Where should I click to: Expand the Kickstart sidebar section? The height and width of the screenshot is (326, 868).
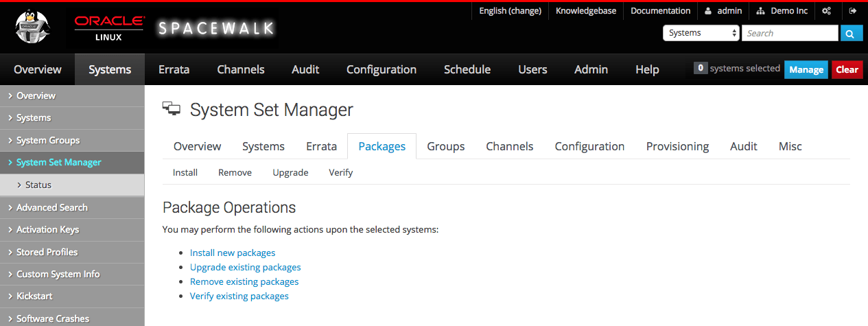point(34,296)
